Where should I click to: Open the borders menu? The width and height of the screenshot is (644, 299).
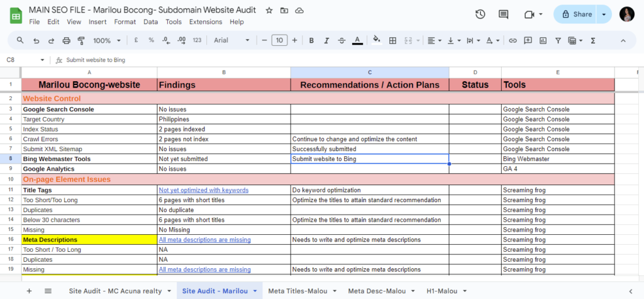coord(392,40)
